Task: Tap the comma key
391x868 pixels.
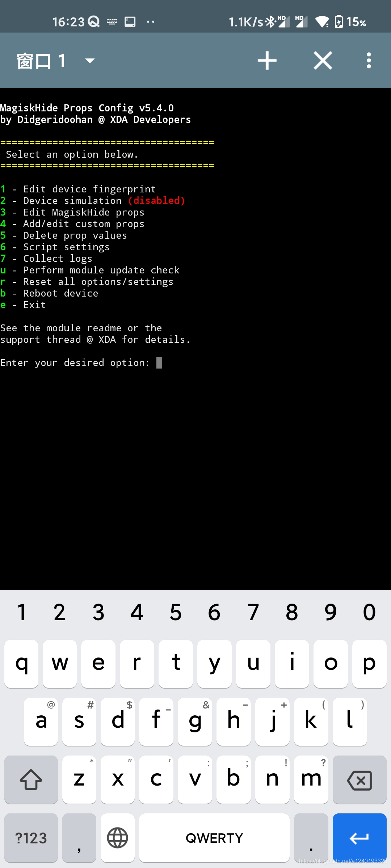Action: point(79,838)
